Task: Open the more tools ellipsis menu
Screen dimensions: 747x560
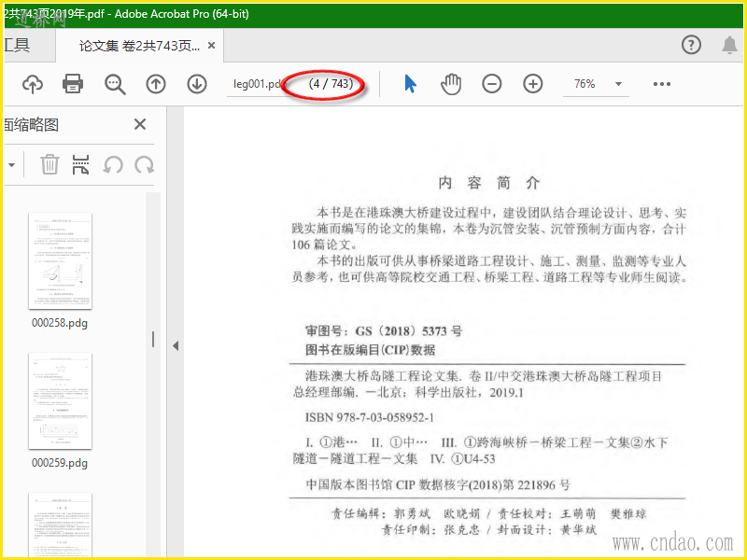Action: click(662, 84)
